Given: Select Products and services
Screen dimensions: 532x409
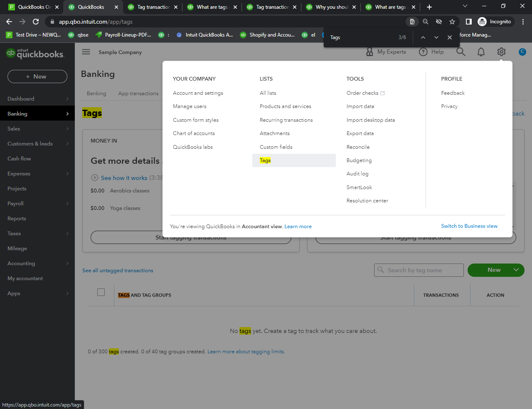Looking at the screenshot, I should pyautogui.click(x=286, y=106).
